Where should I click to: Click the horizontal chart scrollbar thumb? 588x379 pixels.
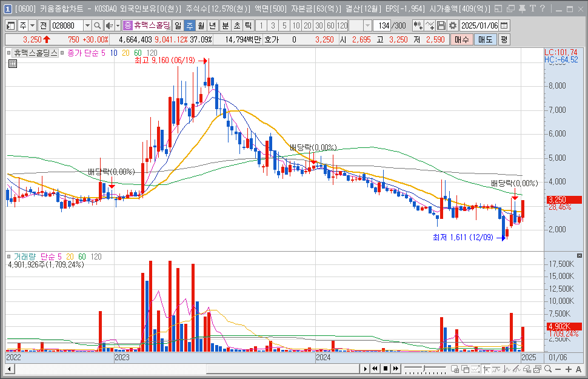pyautogui.click(x=282, y=369)
